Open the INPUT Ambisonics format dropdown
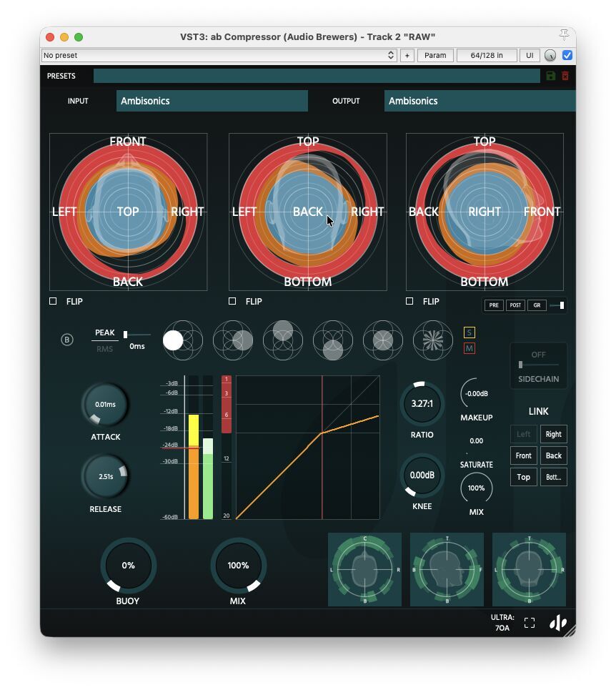This screenshot has width=616, height=690. (212, 101)
